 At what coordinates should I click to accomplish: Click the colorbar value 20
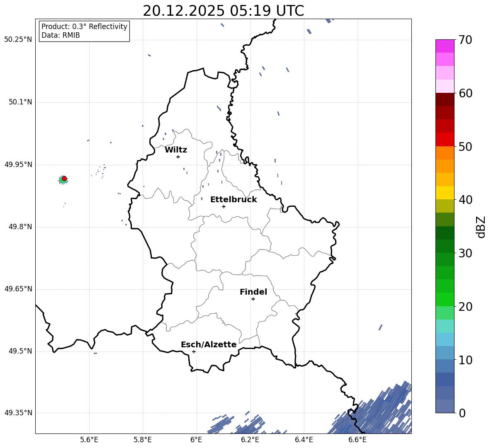pyautogui.click(x=466, y=307)
